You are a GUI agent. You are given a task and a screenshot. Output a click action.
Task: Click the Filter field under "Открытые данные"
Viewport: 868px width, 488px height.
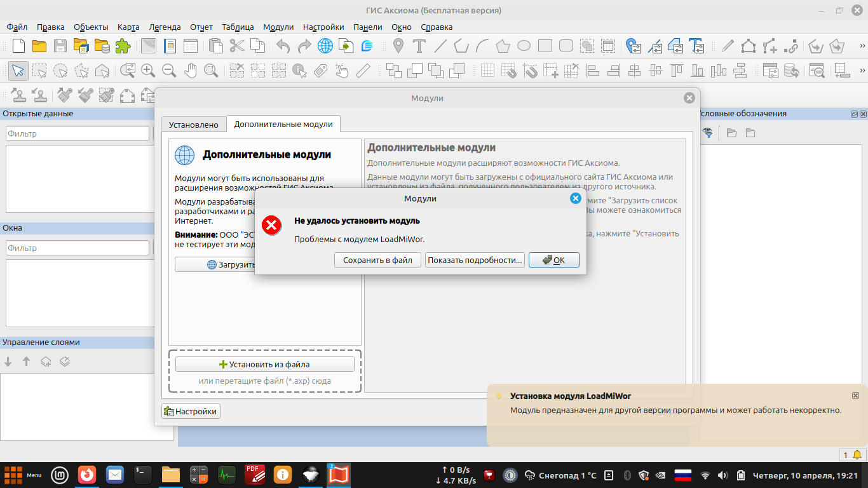tap(78, 134)
